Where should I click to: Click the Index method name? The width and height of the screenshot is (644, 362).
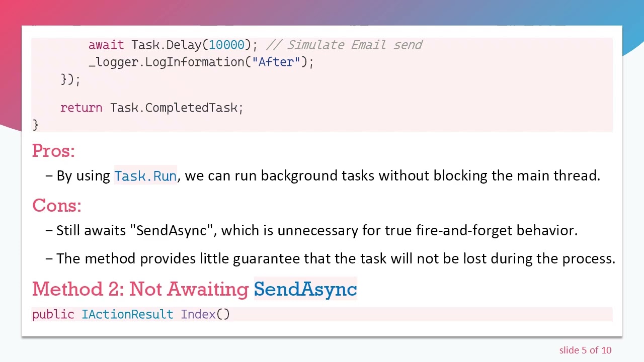(198, 314)
